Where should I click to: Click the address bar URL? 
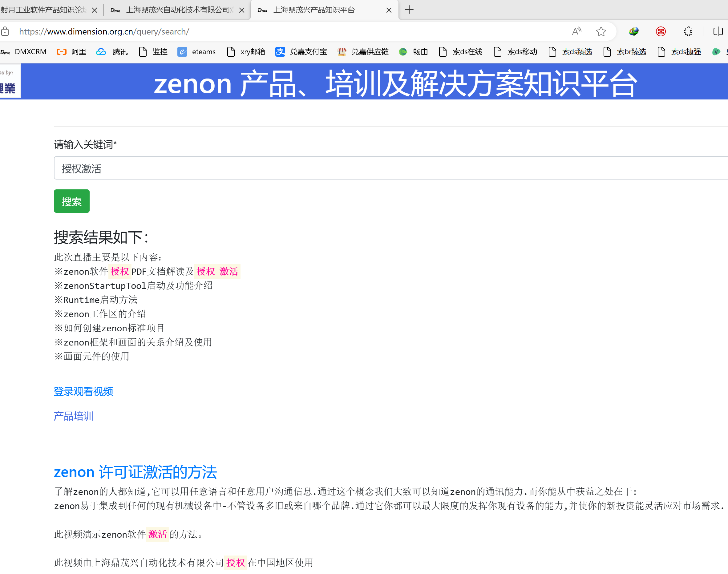pyautogui.click(x=104, y=32)
